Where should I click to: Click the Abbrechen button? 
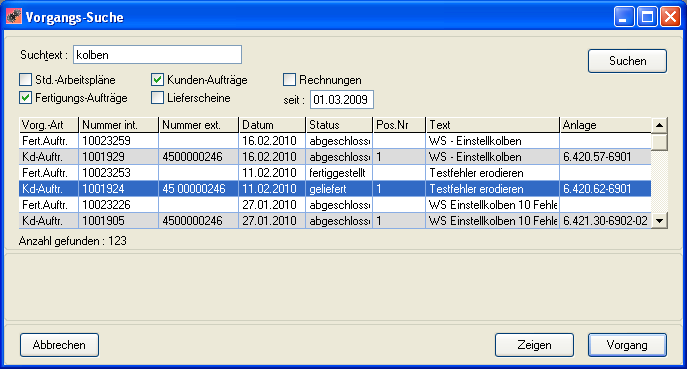[x=59, y=345]
